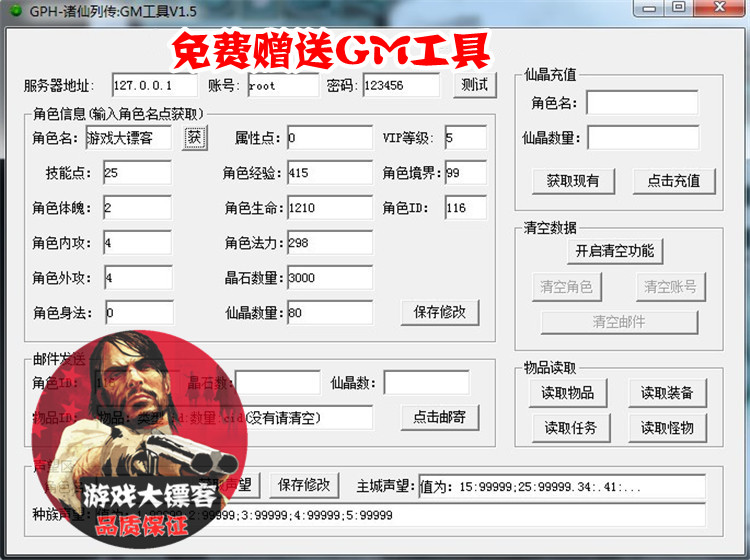Focus the 种族声望 value field
This screenshot has height=560, width=750.
click(x=401, y=515)
